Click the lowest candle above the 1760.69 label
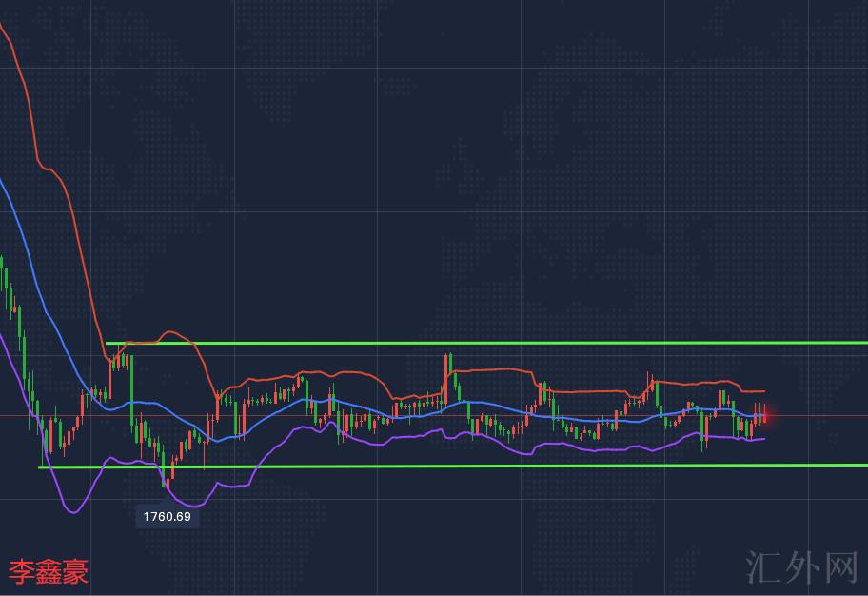The width and height of the screenshot is (868, 596). (x=168, y=481)
